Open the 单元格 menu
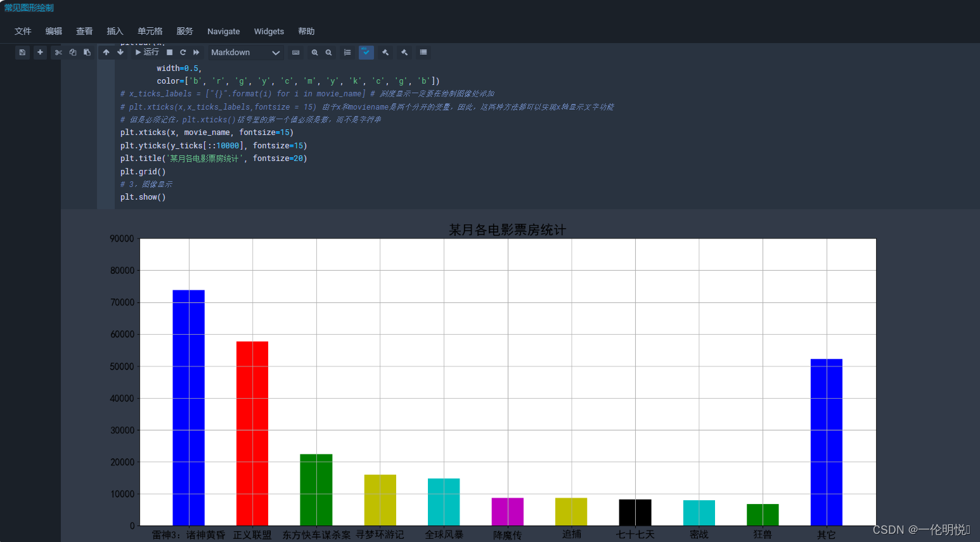980x542 pixels. point(150,31)
